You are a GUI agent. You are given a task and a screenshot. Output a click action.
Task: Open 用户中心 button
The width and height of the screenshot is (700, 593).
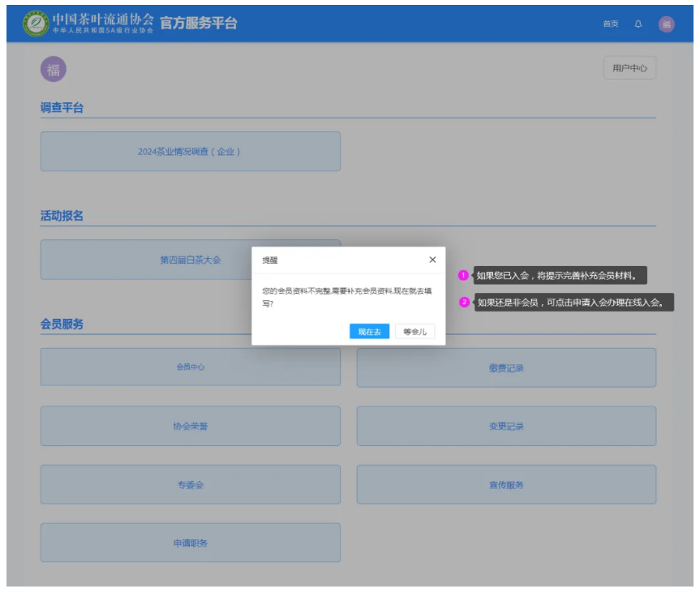click(629, 69)
